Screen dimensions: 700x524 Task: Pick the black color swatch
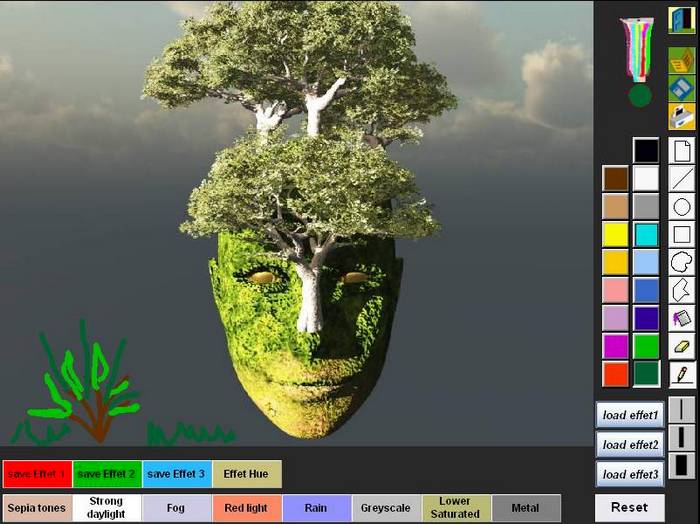pos(646,150)
